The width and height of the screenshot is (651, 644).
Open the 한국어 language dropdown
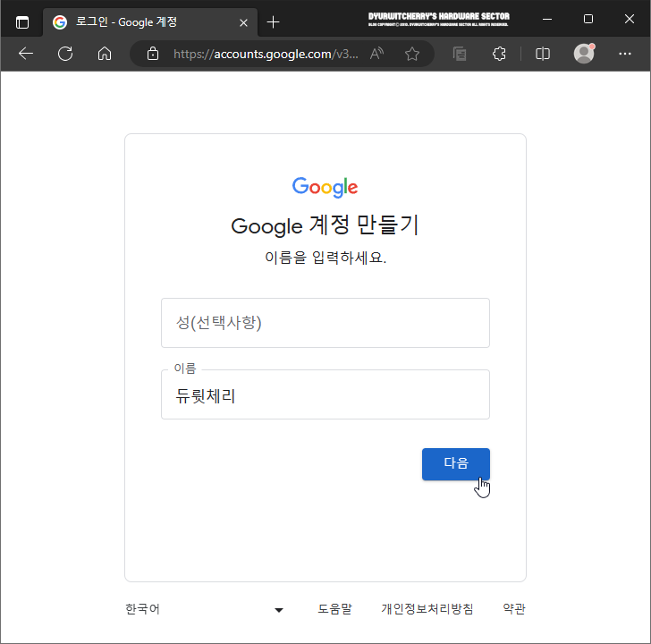(x=204, y=609)
